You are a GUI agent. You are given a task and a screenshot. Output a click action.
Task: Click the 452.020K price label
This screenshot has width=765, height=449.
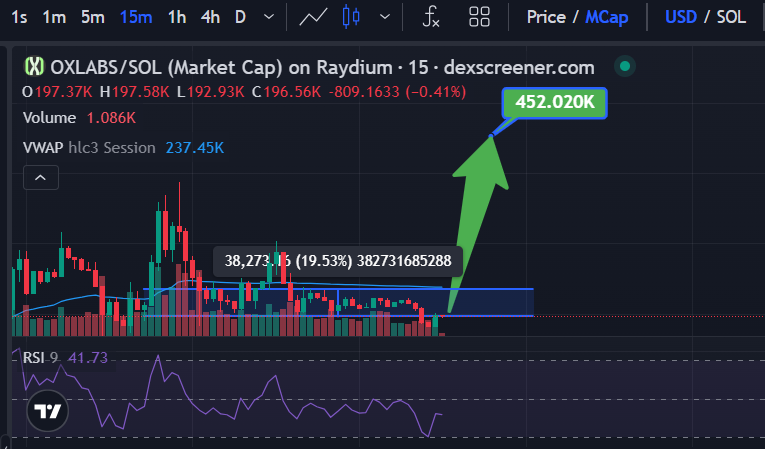click(555, 102)
